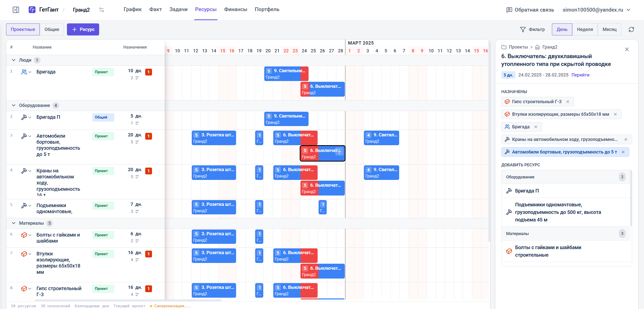Open Обратная связь feedback icon
Image resolution: width=644 pixels, height=309 pixels.
(x=509, y=10)
